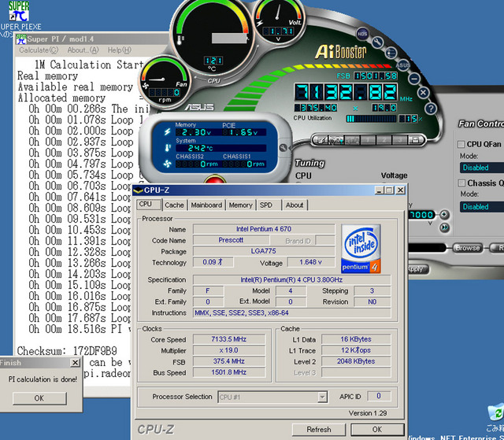Switch to Cache tab in CPU-Z

pyautogui.click(x=174, y=205)
